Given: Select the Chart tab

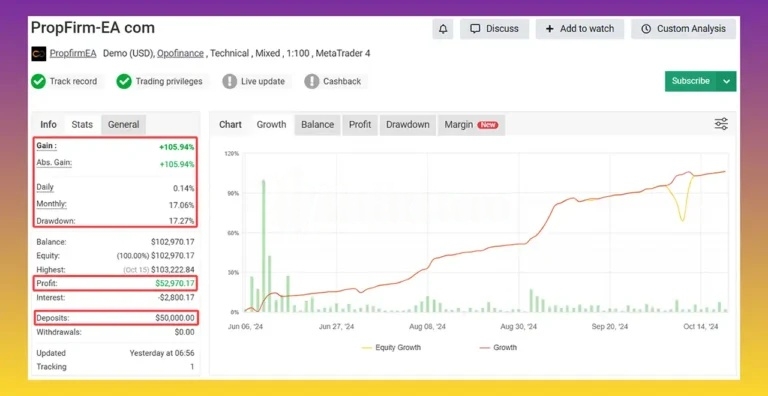Looking at the screenshot, I should (x=230, y=124).
